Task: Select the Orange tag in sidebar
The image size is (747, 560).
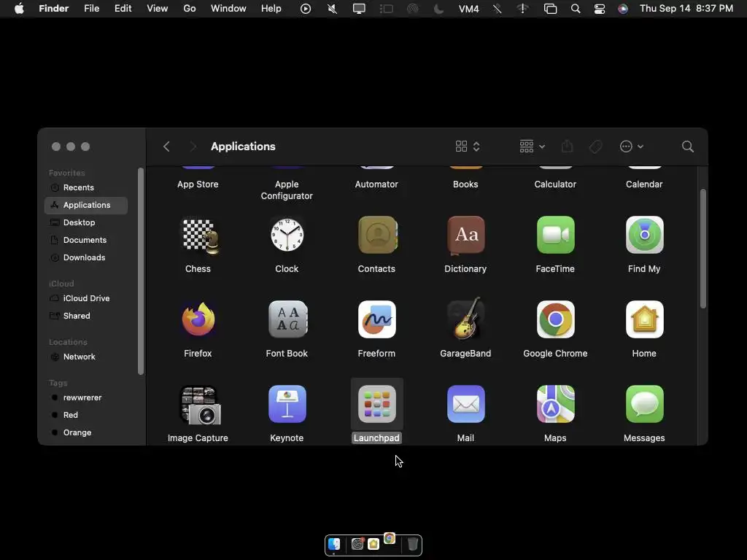Action: point(86,433)
